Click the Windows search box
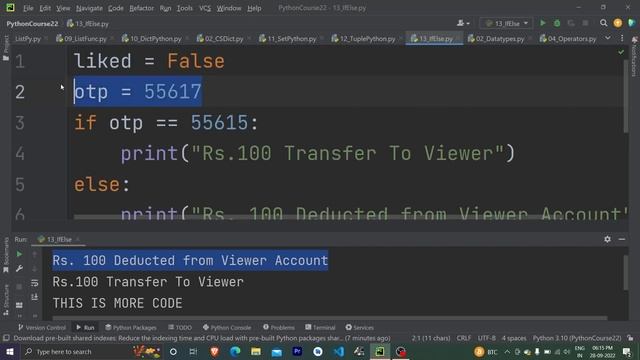The height and width of the screenshot is (360, 640). click(x=92, y=351)
